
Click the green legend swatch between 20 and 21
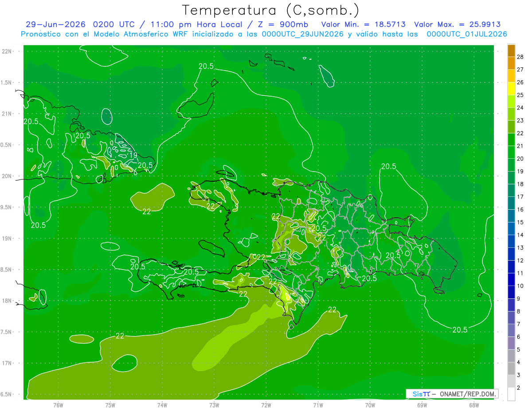click(511, 152)
